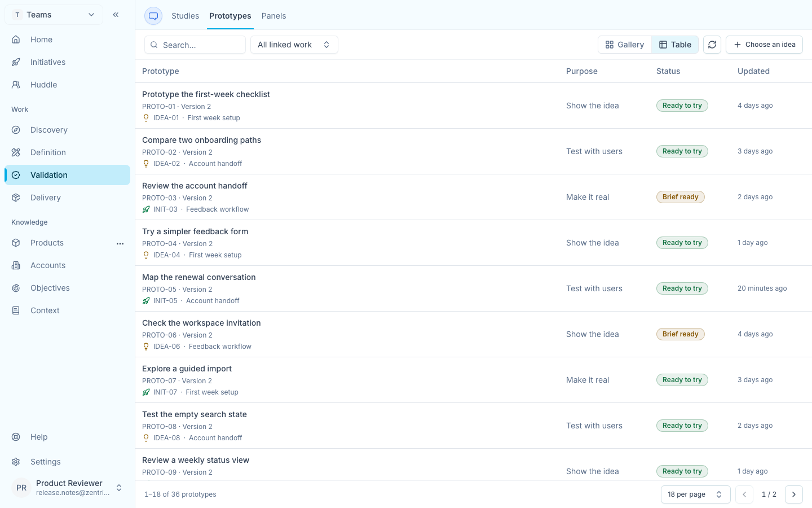Viewport: 812px width, 508px height.
Task: Open Review a weekly status view row
Action: (474, 465)
